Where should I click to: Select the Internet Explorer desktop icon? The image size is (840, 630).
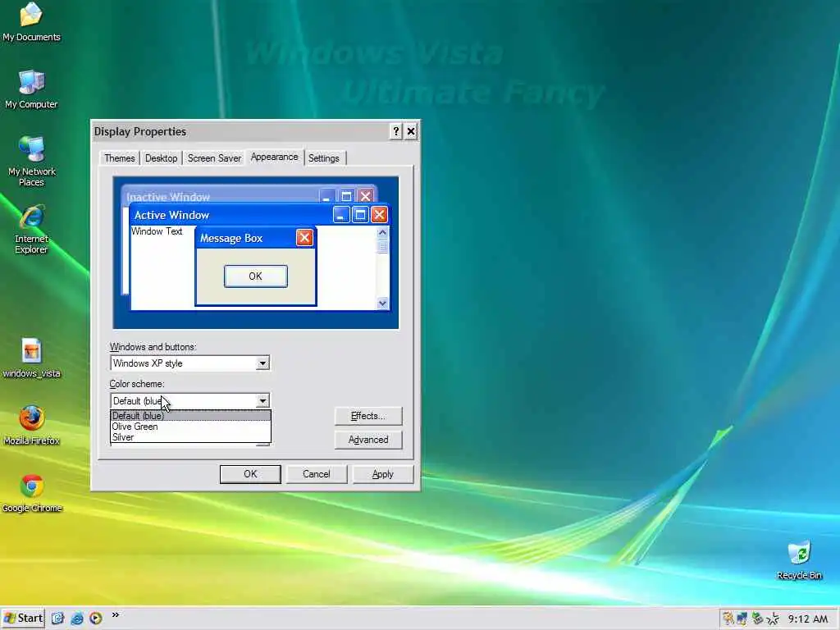pos(31,229)
